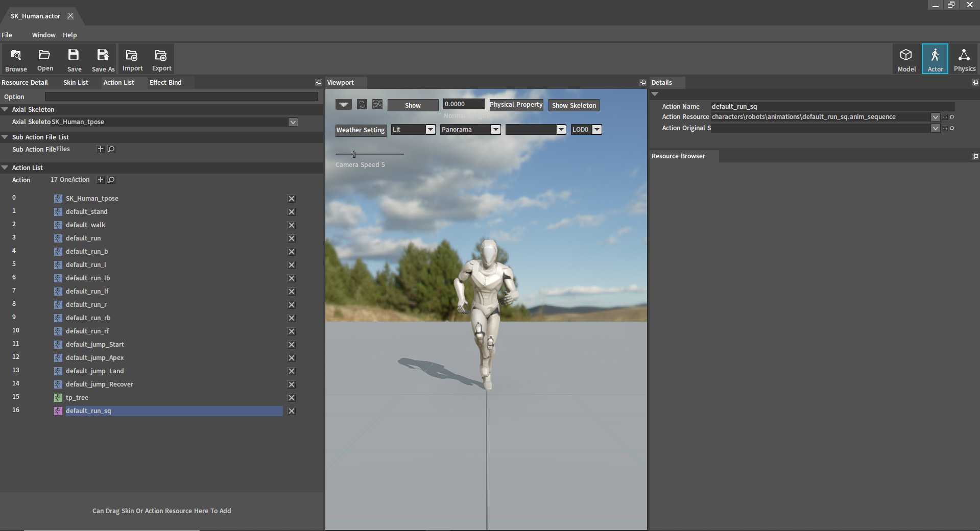The height and width of the screenshot is (531, 980).
Task: Click the Save toolbar icon
Action: click(x=74, y=60)
